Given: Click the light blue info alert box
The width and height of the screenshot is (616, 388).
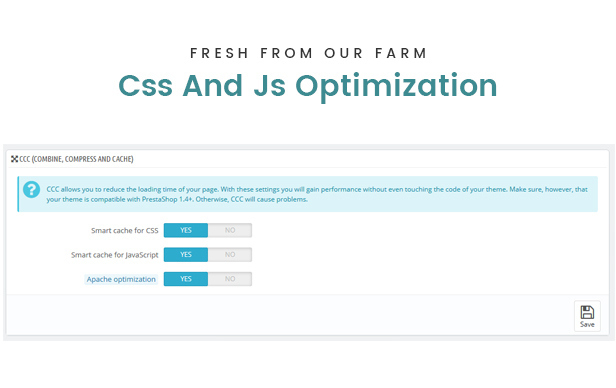Looking at the screenshot, I should [308, 194].
